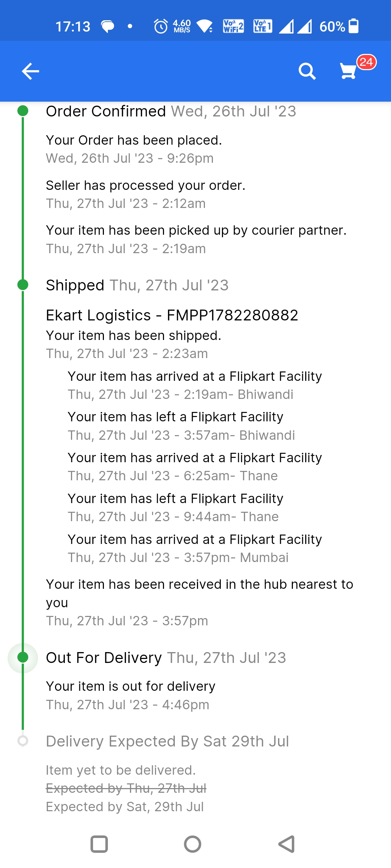
Task: Tap the Order Confirmed timeline dot
Action: [x=23, y=111]
